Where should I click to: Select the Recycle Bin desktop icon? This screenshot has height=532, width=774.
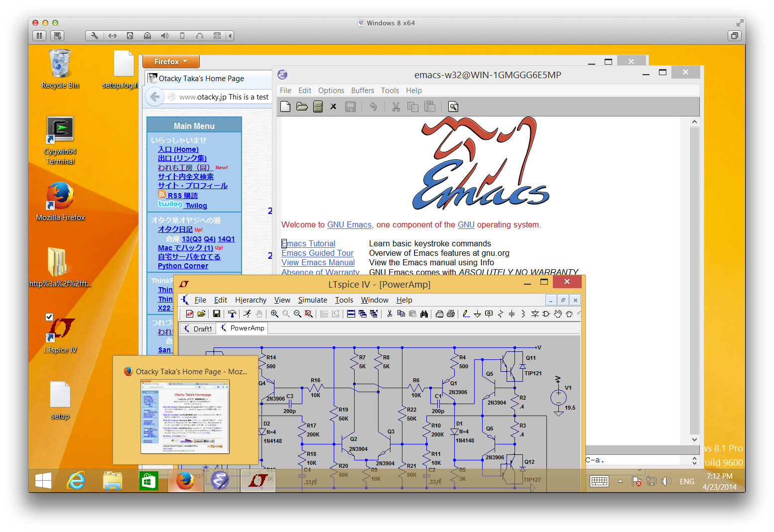pyautogui.click(x=60, y=69)
